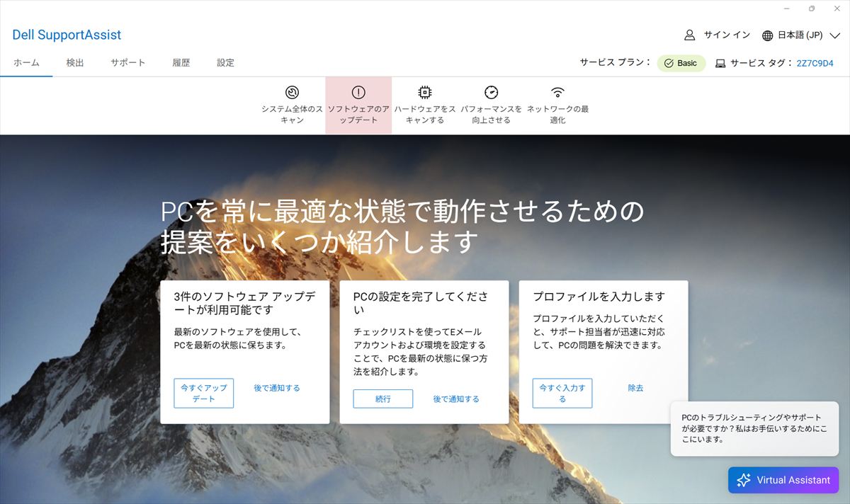Click the system-wide scan icon
Viewport: 850px width, 504px height.
click(x=292, y=92)
